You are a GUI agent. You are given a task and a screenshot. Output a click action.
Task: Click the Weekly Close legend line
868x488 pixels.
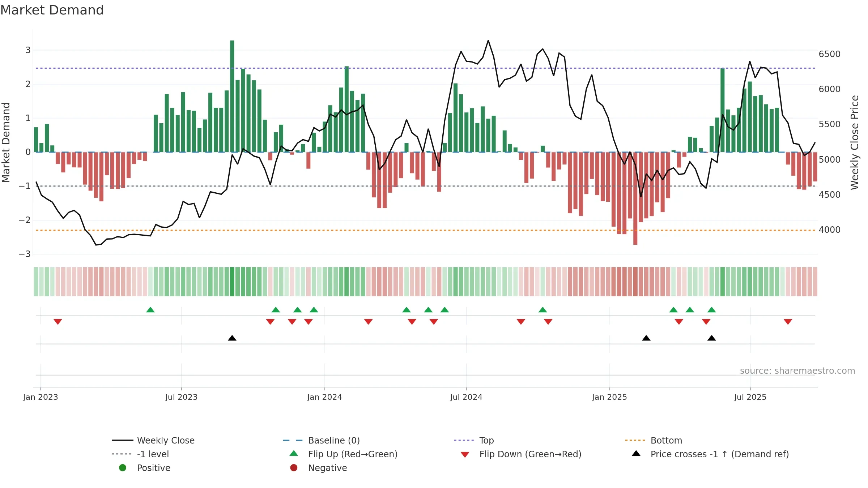(x=122, y=440)
